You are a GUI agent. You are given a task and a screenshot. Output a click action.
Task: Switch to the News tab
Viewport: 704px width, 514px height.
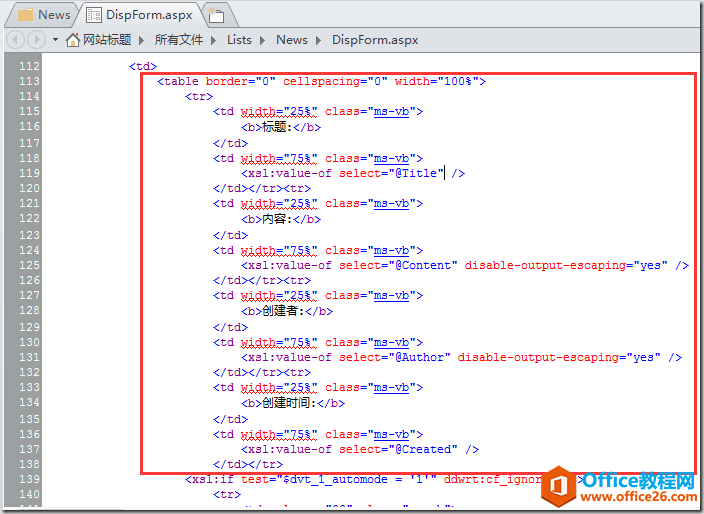click(x=44, y=15)
